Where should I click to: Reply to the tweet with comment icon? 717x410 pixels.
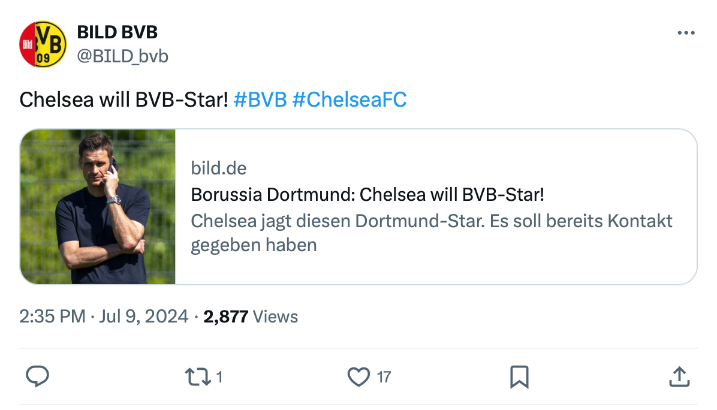37,376
